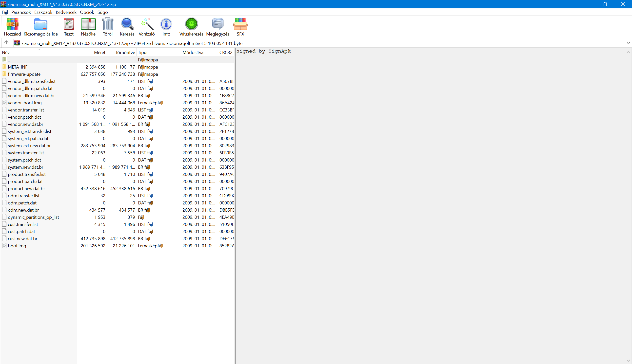
Task: Click the SFX toolbar icon
Action: point(240,24)
